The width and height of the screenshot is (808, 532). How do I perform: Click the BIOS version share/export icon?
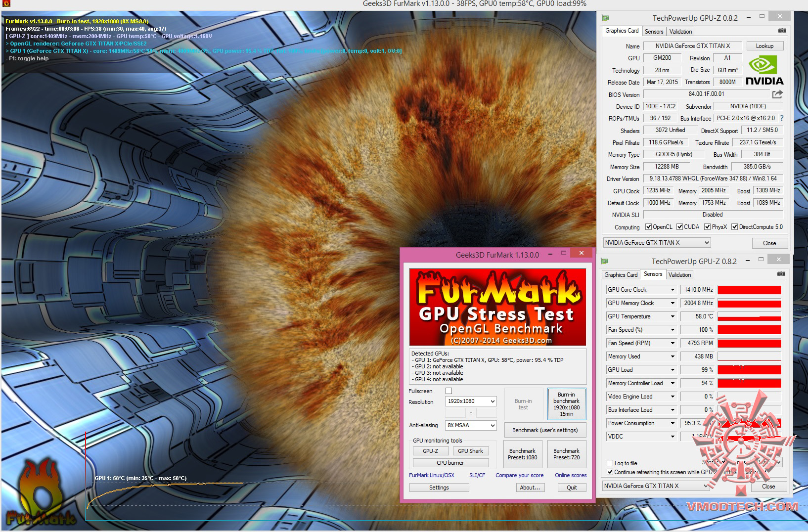coord(777,94)
